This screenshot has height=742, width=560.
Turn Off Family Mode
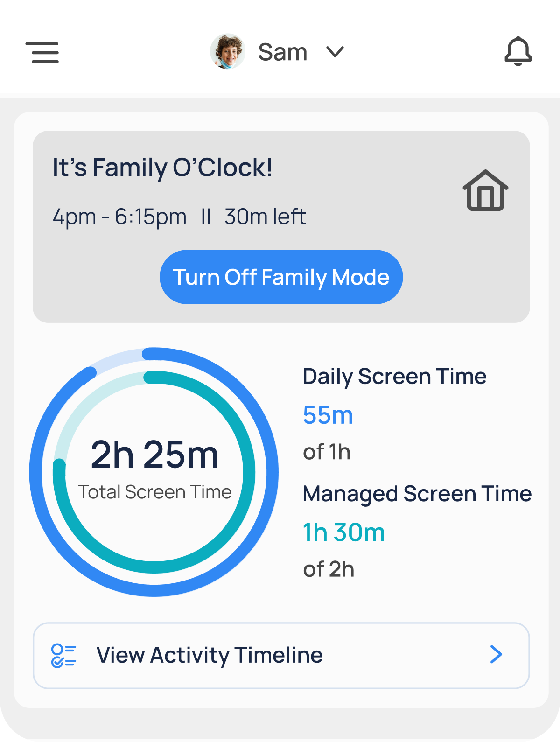[281, 277]
